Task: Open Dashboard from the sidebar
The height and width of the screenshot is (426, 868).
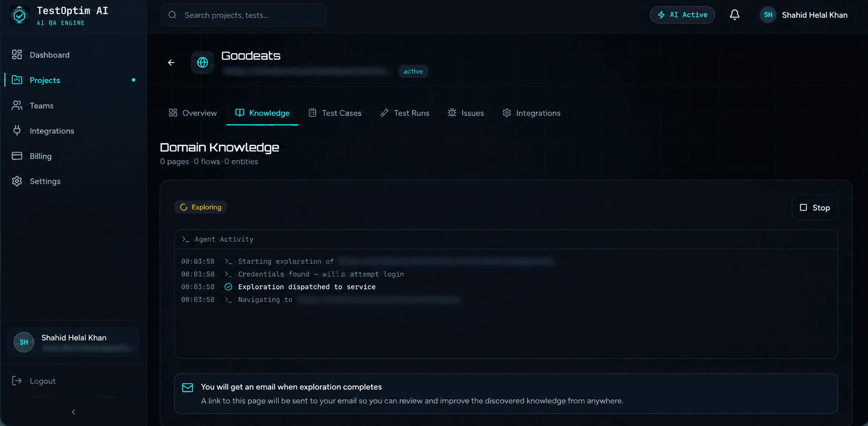Action: pos(49,55)
